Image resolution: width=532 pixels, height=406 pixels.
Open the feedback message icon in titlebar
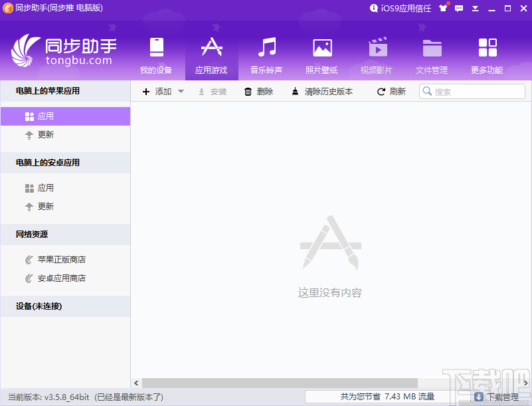pos(459,8)
